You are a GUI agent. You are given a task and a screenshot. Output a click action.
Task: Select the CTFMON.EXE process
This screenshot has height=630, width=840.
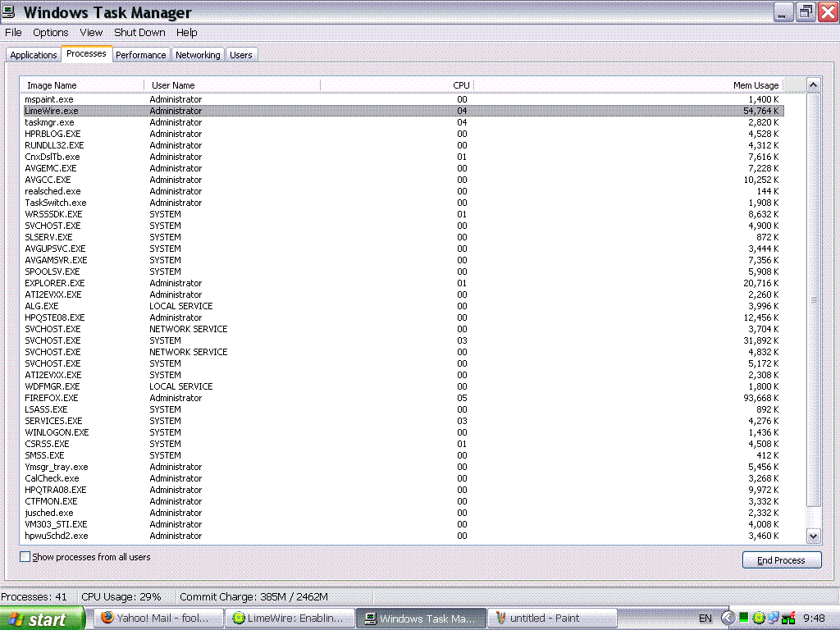pos(51,501)
